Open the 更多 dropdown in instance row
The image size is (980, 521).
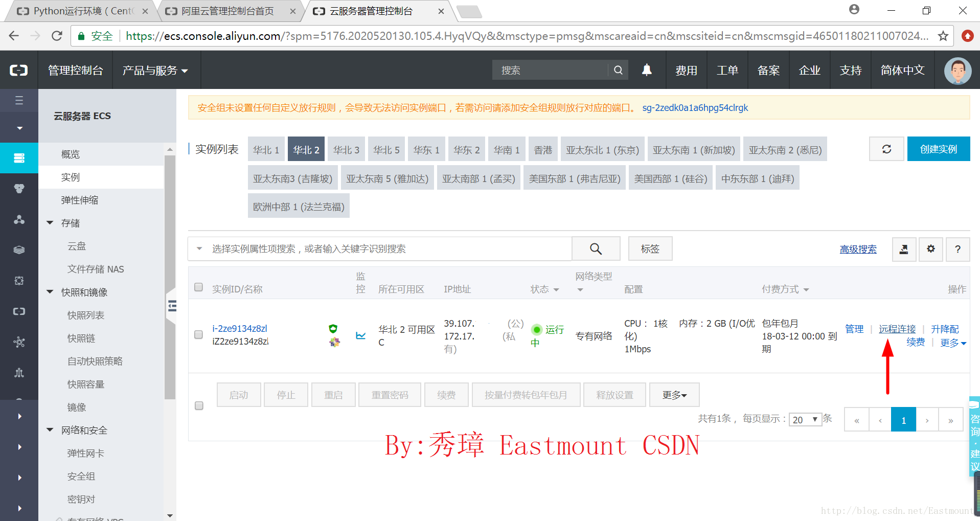coord(953,343)
